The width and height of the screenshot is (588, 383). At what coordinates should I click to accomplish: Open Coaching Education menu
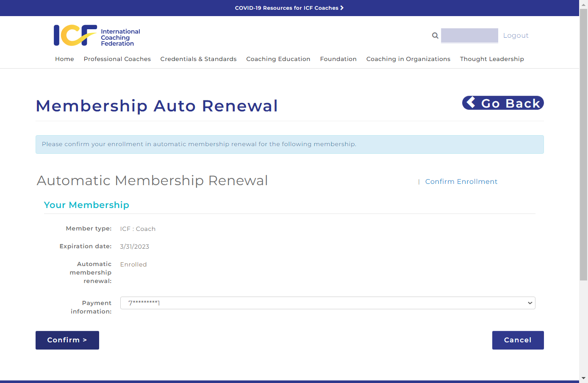point(278,59)
